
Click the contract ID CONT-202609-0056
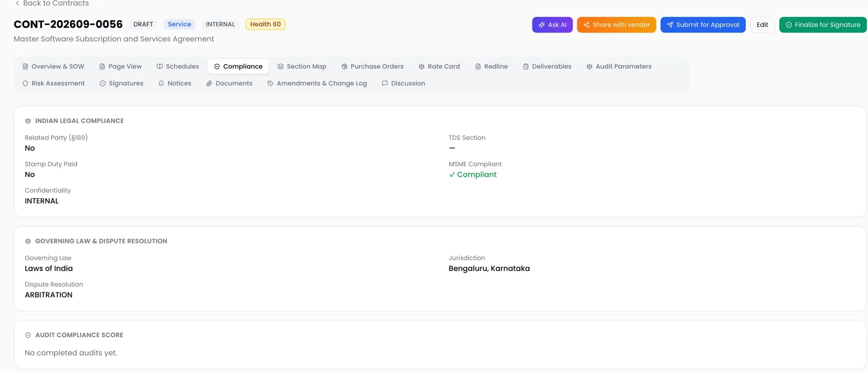tap(68, 24)
